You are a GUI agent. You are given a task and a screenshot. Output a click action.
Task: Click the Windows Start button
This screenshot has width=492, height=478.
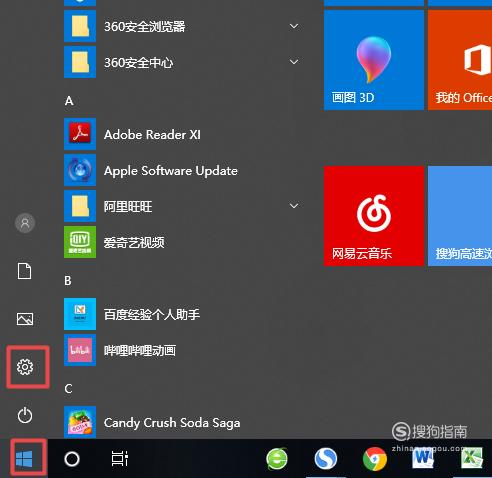(x=24, y=459)
